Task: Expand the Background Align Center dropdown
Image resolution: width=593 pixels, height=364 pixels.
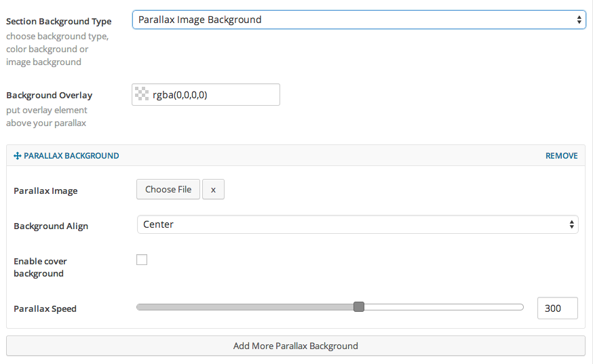Action: [356, 224]
